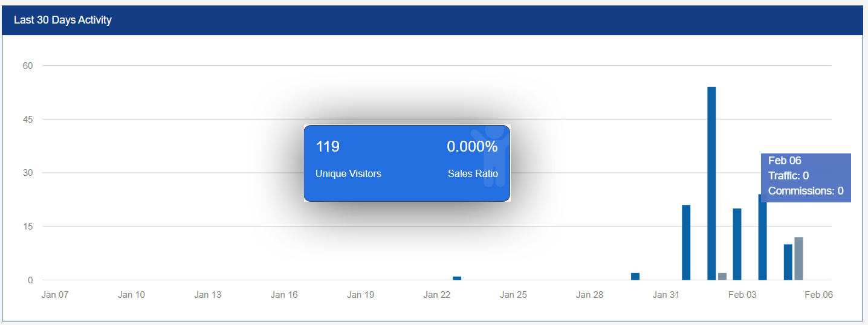Click the Jan 31 axis label
Screen dimensions: 868x325
tap(666, 295)
